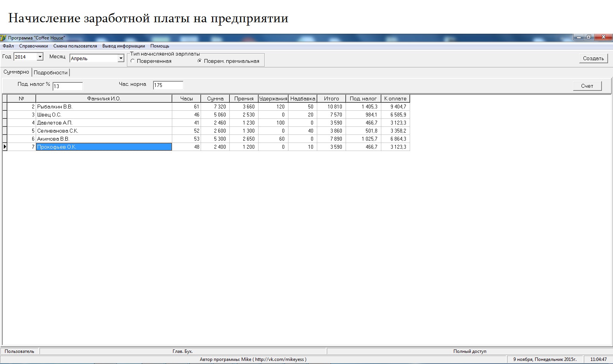Focus the Час. норма input field
The width and height of the screenshot is (613, 364).
tap(168, 85)
